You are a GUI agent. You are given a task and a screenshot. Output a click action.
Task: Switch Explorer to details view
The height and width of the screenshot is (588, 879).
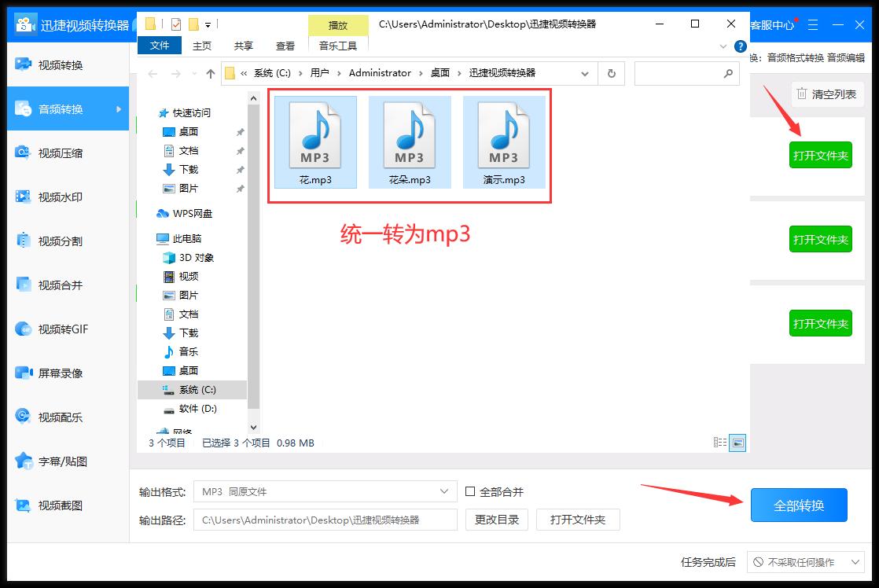click(719, 442)
